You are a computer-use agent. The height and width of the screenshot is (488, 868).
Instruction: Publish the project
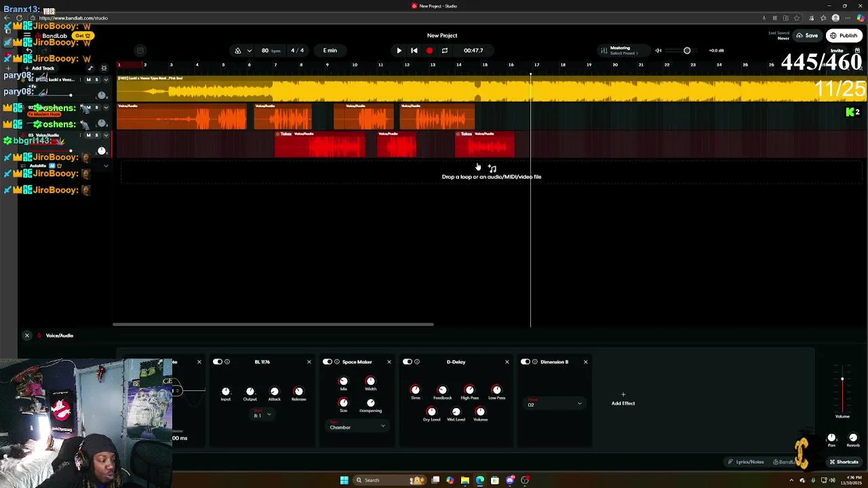point(844,35)
